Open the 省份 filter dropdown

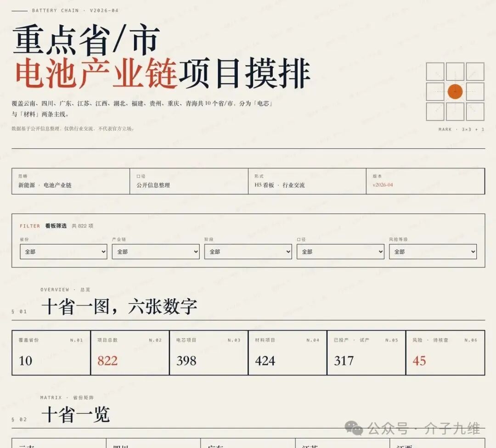pos(63,252)
